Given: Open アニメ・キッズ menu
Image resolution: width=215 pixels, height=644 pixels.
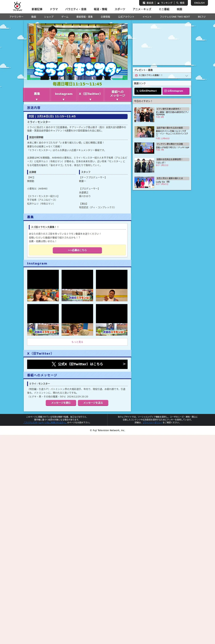Looking at the screenshot, I should [x=142, y=9].
